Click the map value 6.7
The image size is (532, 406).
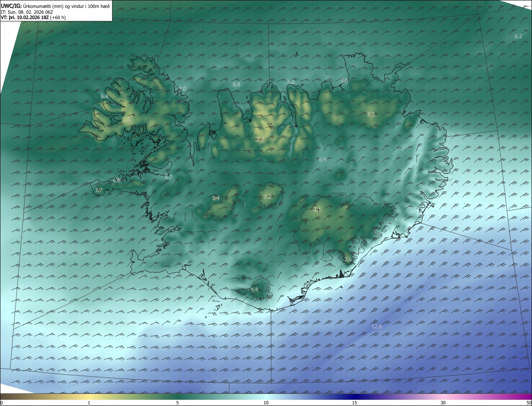click(169, 177)
